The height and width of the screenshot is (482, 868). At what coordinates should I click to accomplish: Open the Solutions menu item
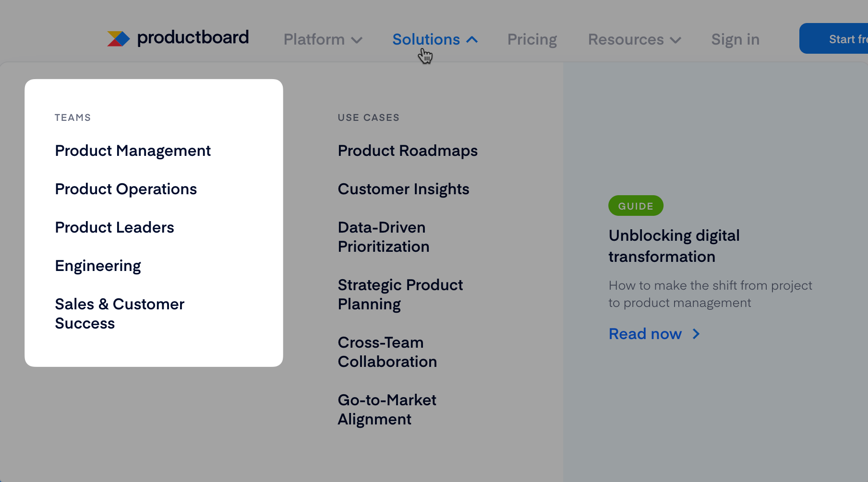[x=425, y=39]
